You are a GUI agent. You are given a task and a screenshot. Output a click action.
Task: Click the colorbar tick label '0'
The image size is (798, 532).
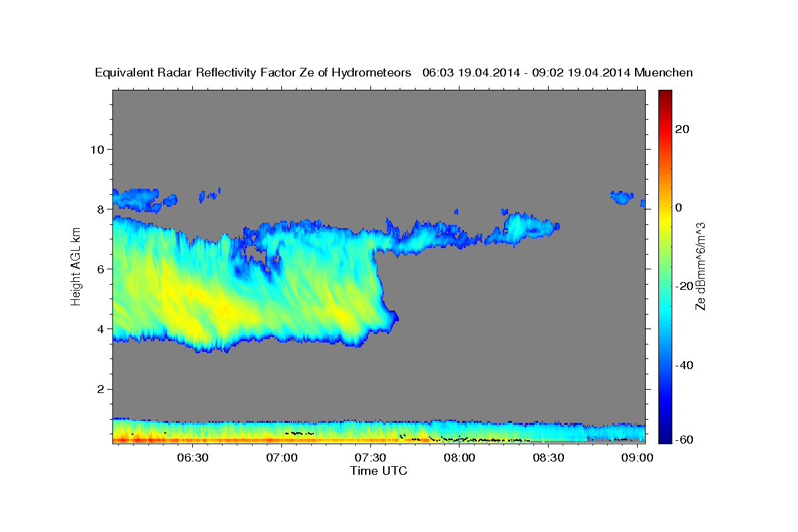click(x=678, y=207)
